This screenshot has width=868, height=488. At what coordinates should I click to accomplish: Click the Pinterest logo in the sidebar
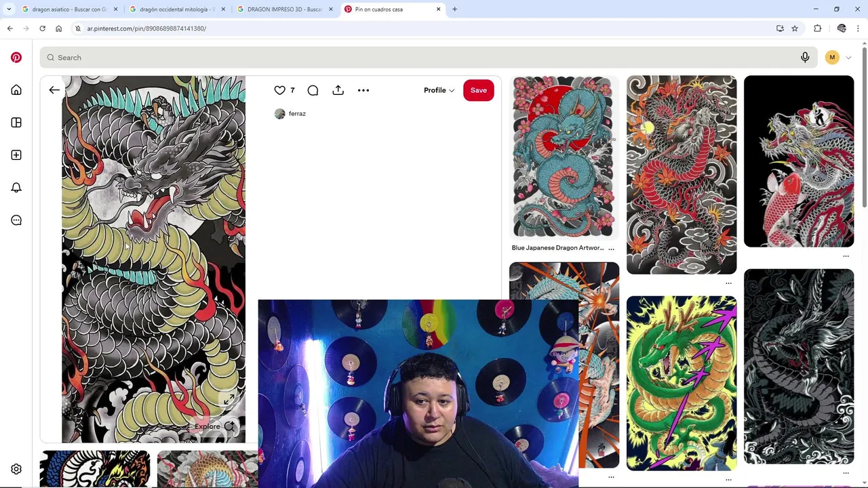pyautogui.click(x=16, y=58)
